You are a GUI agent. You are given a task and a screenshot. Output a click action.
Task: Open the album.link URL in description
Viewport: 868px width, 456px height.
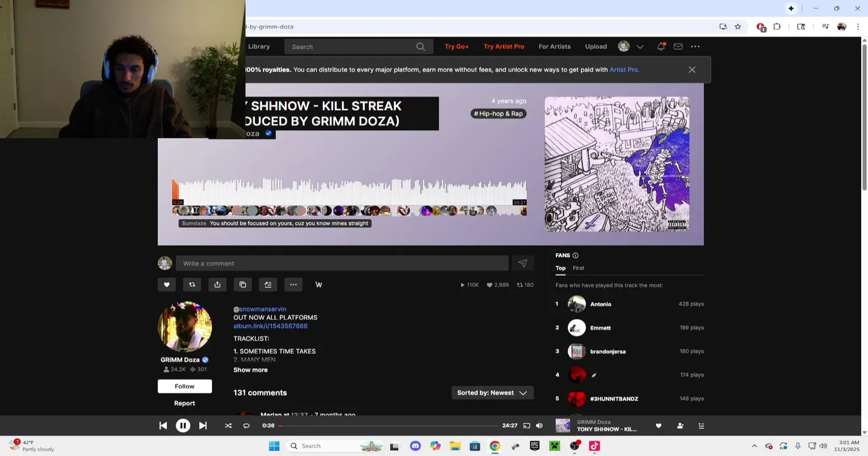pyautogui.click(x=270, y=326)
